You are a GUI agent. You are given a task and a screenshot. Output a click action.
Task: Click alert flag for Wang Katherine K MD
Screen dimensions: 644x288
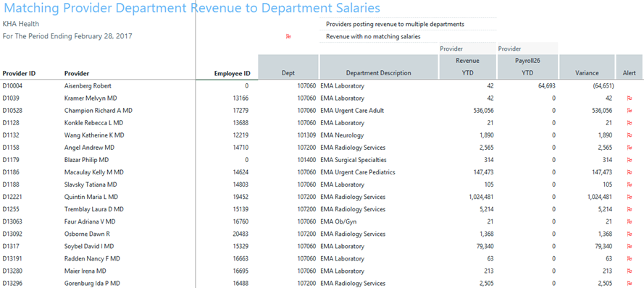coord(629,135)
